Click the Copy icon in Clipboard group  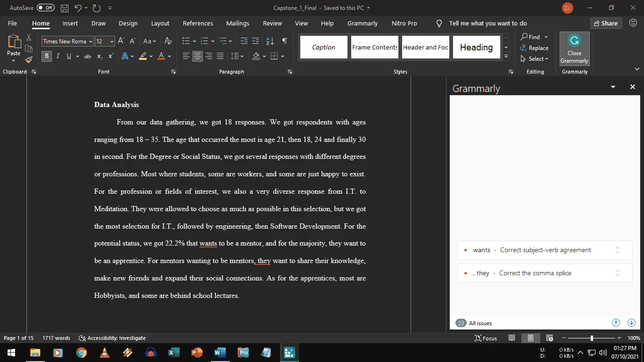tap(29, 49)
